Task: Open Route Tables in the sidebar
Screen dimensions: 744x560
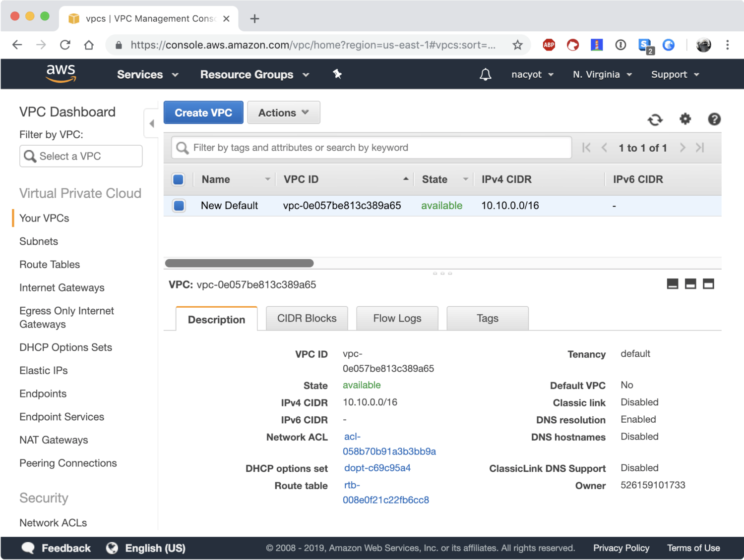Action: 50,265
